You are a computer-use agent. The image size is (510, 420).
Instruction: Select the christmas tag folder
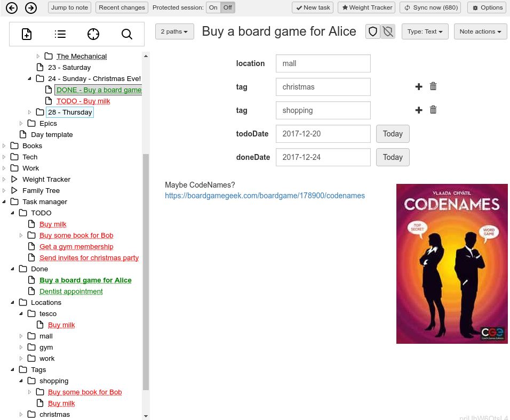tap(54, 415)
